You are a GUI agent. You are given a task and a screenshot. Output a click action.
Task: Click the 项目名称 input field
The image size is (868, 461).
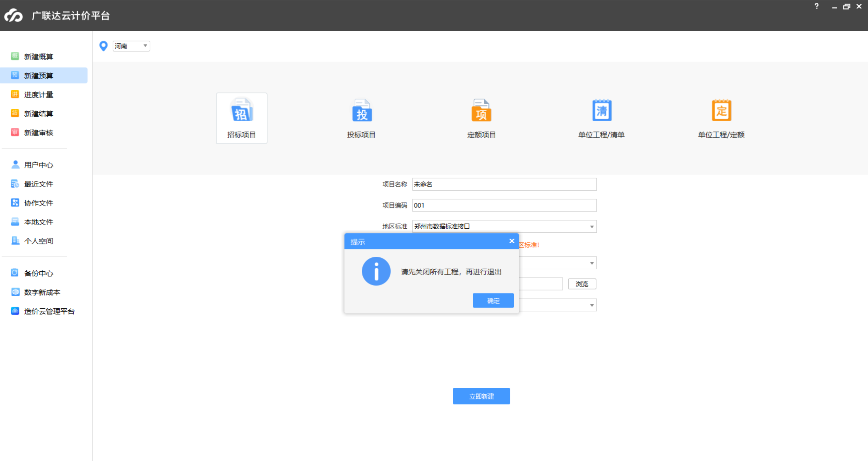[x=504, y=184]
